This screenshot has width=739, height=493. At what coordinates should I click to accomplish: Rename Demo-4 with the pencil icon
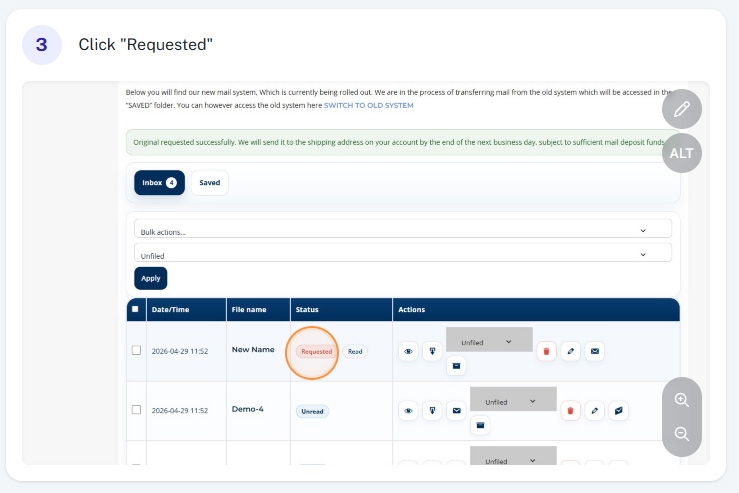pyautogui.click(x=594, y=411)
